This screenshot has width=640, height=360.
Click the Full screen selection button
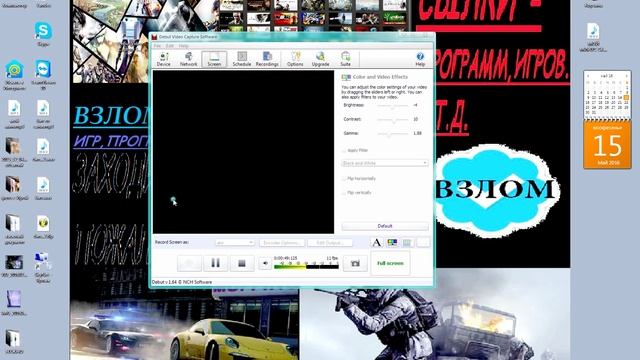click(390, 263)
